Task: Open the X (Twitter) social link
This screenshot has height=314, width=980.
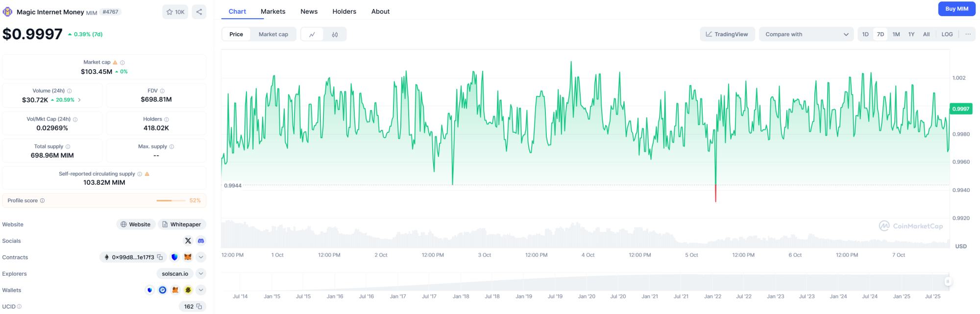Action: click(188, 241)
